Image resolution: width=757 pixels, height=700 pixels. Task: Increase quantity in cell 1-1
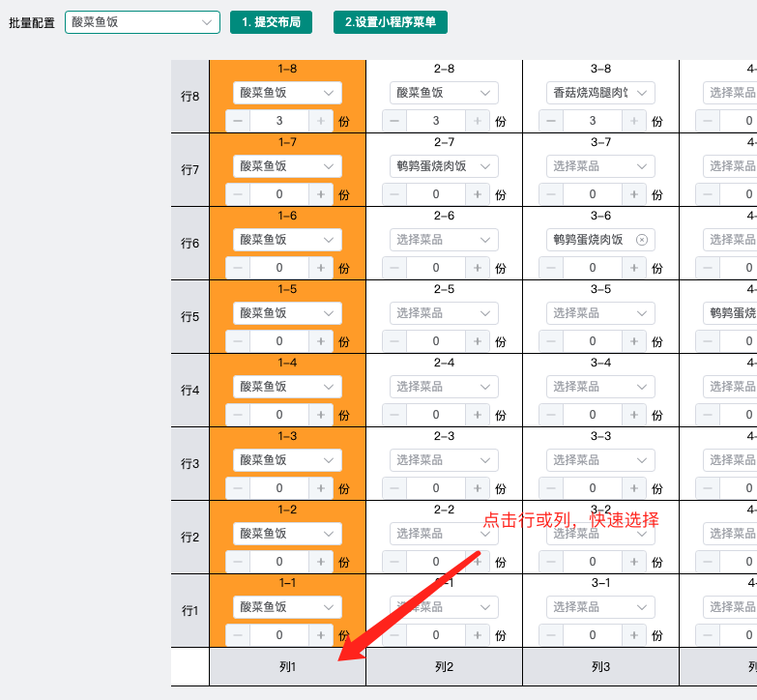(321, 635)
